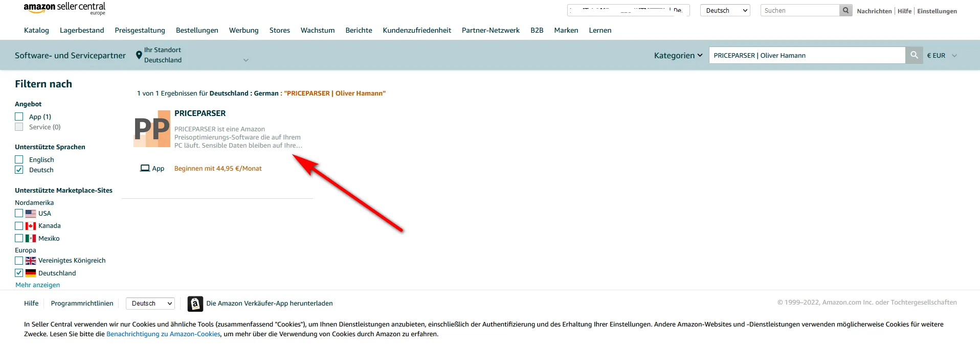The height and width of the screenshot is (349, 980).
Task: Open the Kundenzufriedenheit menu
Action: tap(417, 30)
